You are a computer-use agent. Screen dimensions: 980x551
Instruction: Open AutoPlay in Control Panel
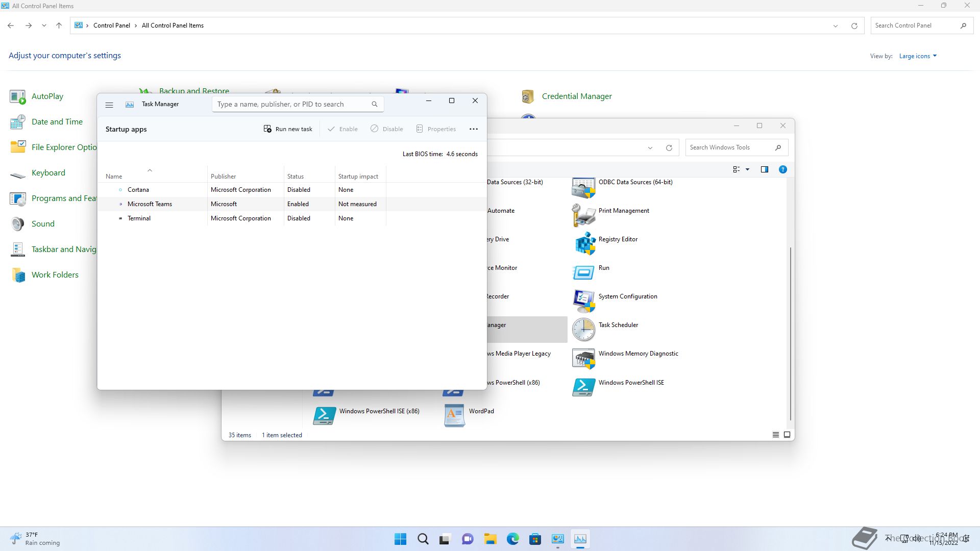47,96
